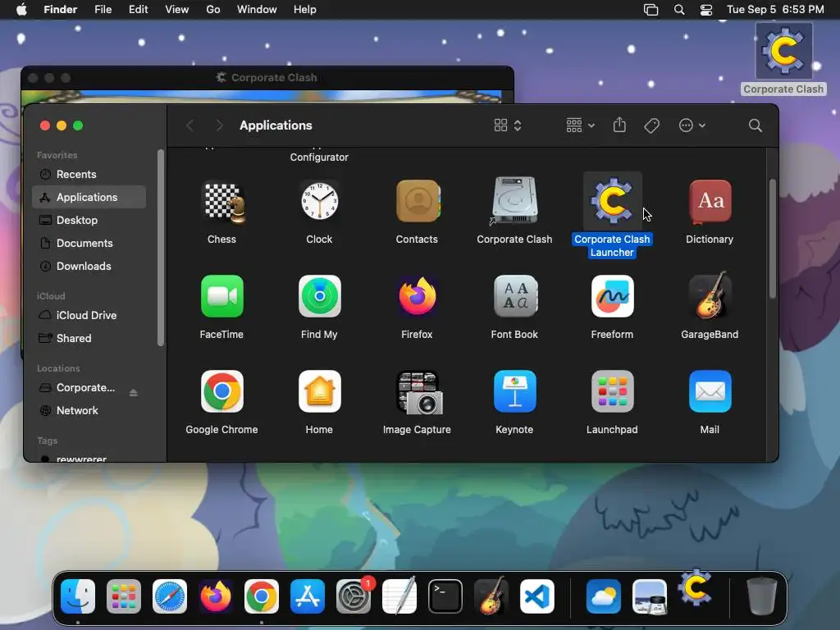Eject the Corporate volume in sidebar

tap(134, 393)
